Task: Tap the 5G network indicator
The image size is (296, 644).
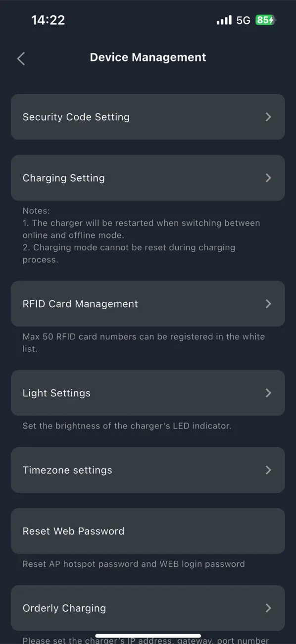Action: pyautogui.click(x=244, y=20)
